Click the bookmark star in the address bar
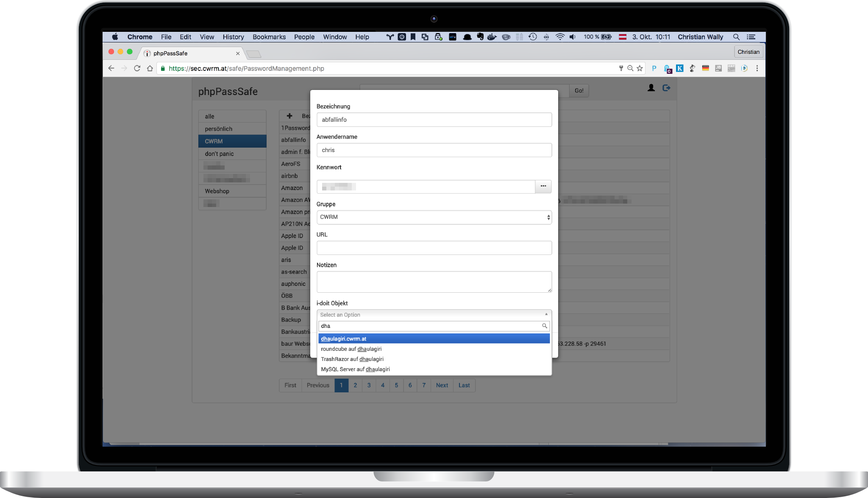 (x=640, y=68)
